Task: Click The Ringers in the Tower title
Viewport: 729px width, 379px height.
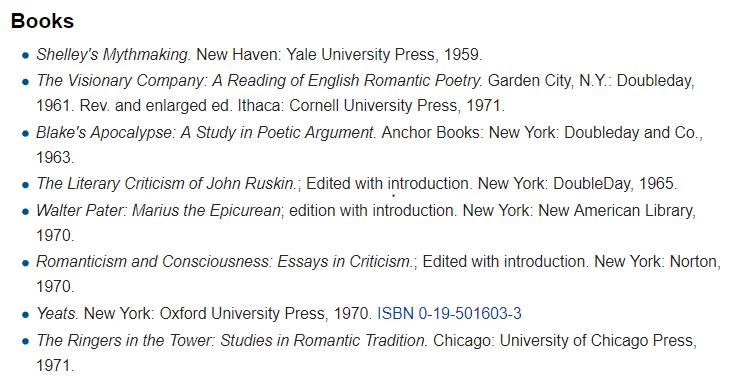Action: click(x=232, y=341)
